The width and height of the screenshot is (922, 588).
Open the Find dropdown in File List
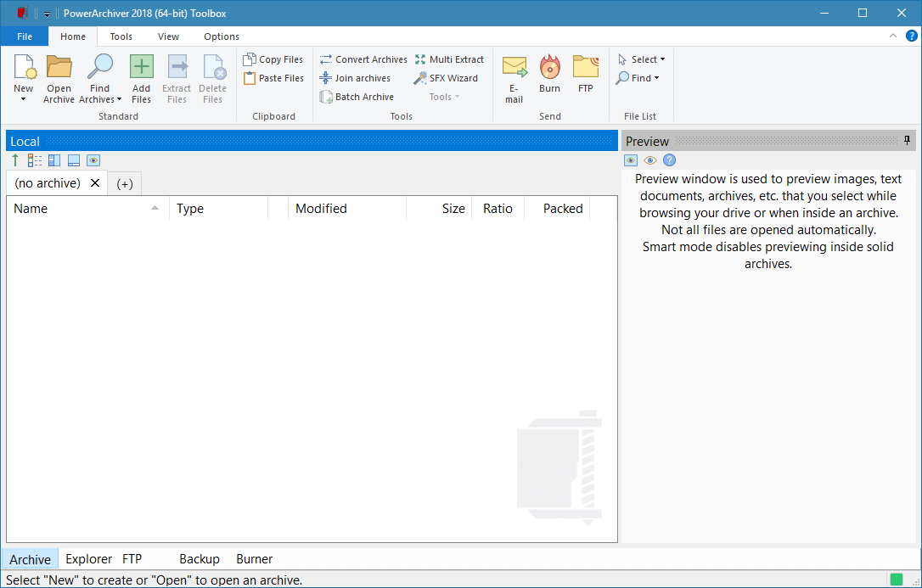(638, 78)
